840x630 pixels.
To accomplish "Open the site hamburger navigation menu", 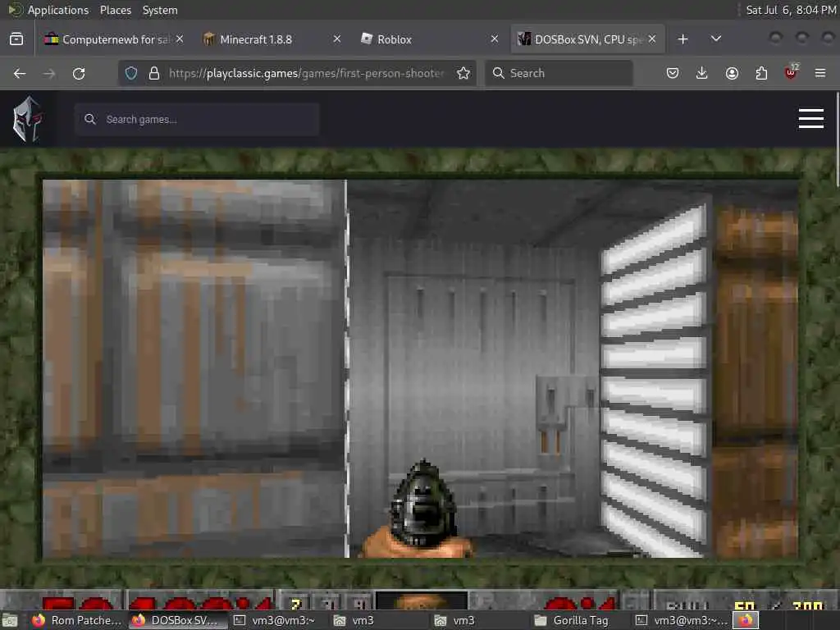I will pos(811,118).
